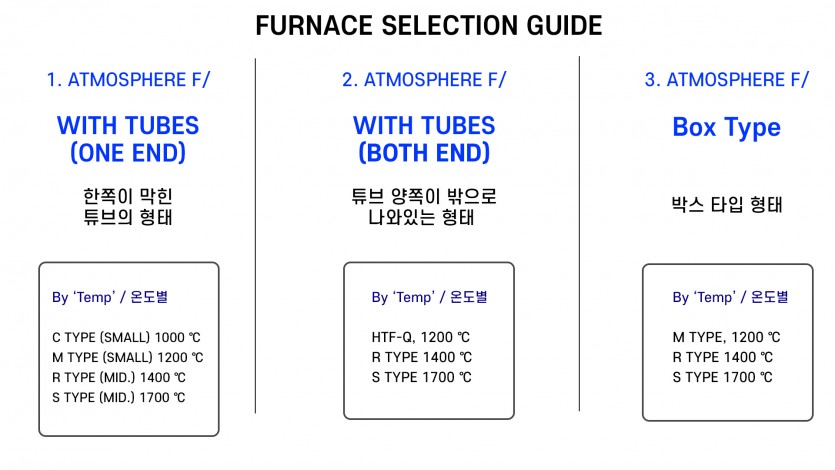Viewport: 835px width, 470px height.
Task: Choose M TYPE (SMALL) 1200 ℃ entry
Action: pos(128,357)
